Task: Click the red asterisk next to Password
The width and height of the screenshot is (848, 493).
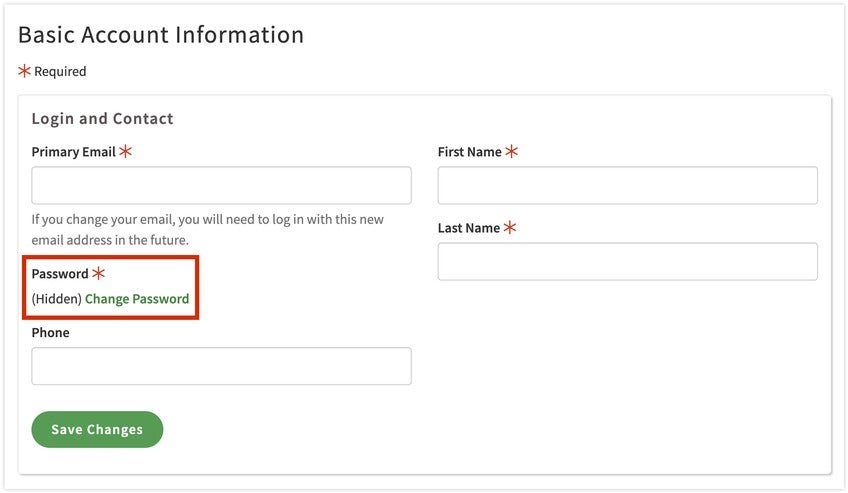Action: 98,274
